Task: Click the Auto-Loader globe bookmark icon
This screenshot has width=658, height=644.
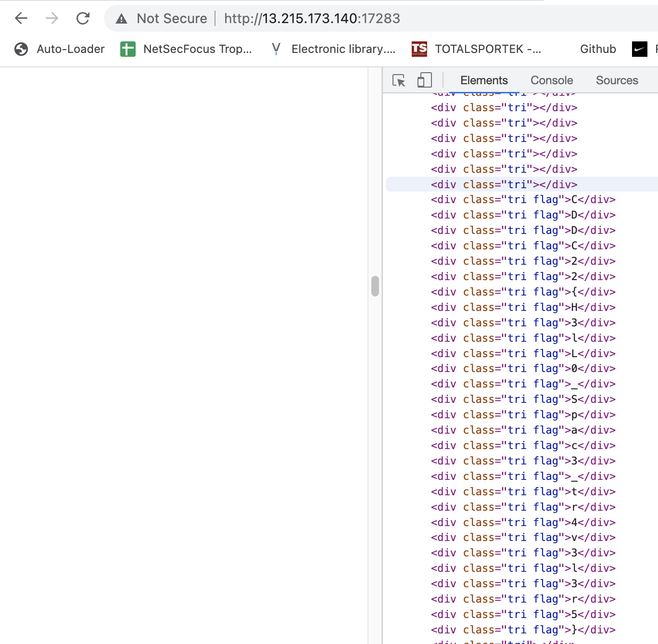Action: tap(21, 49)
